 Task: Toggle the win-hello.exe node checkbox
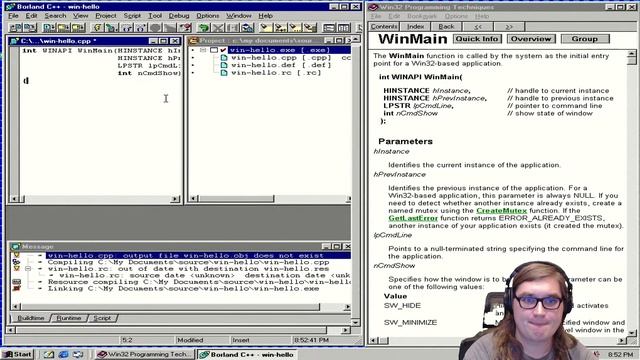pos(214,50)
